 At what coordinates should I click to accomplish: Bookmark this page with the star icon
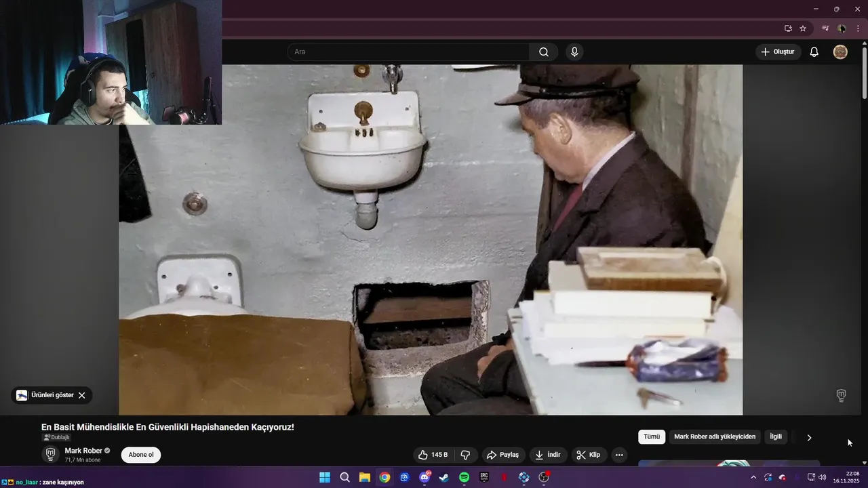[803, 28]
